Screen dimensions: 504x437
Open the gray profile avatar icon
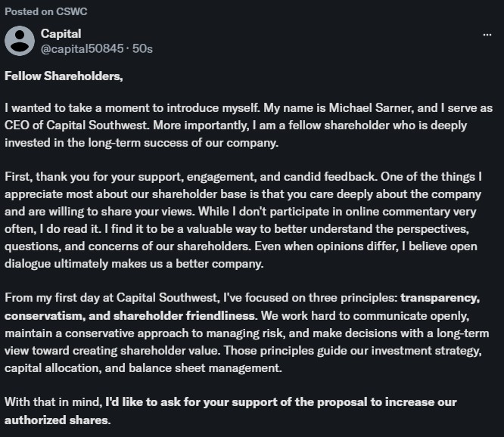(x=20, y=41)
